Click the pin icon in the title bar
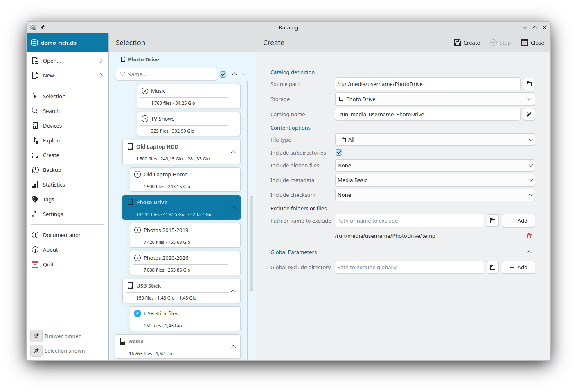577x392 pixels. 42,27
